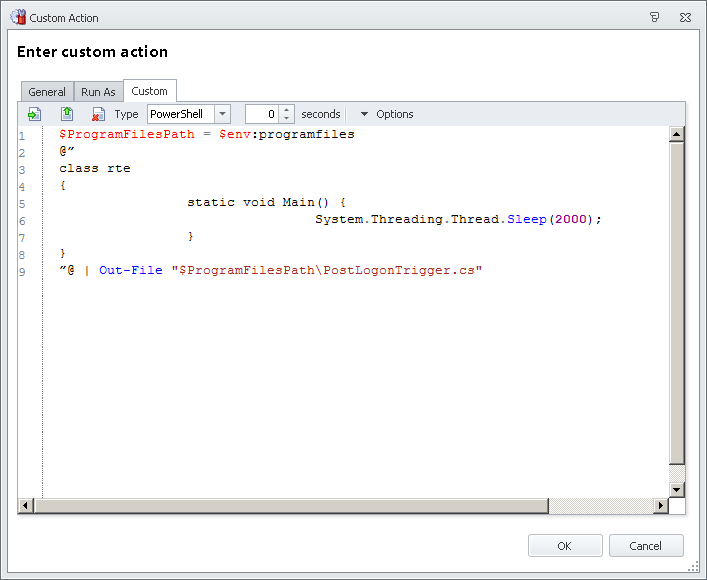Click the Custom Action window icon

[18, 17]
